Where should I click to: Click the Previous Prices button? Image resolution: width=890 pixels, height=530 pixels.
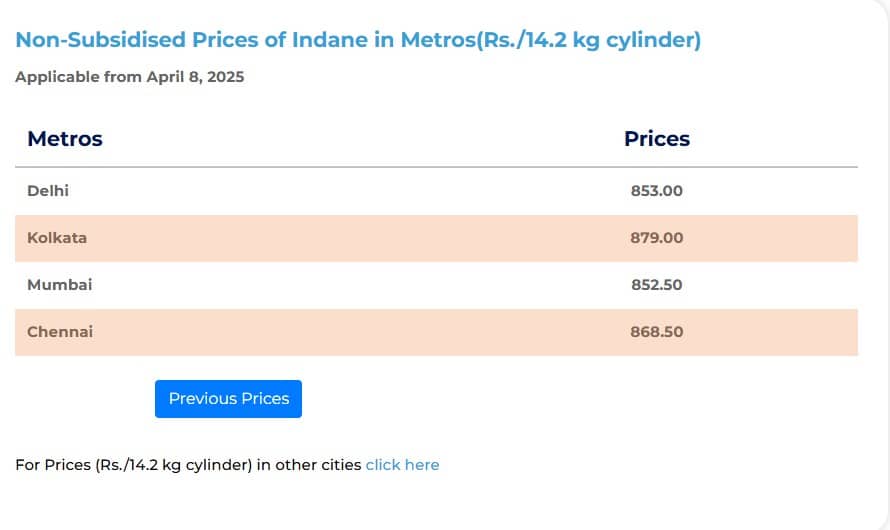pyautogui.click(x=228, y=399)
